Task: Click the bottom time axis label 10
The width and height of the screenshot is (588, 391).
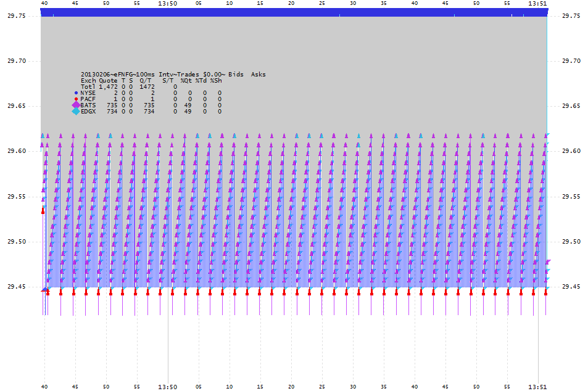Action: coord(229,387)
